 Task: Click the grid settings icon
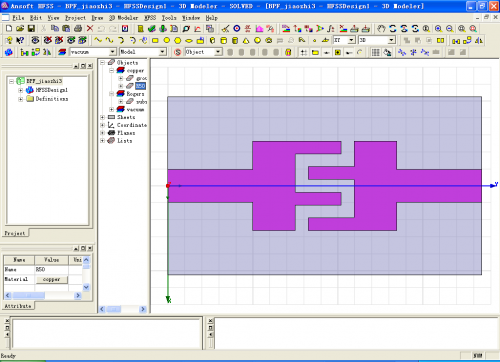click(x=376, y=52)
